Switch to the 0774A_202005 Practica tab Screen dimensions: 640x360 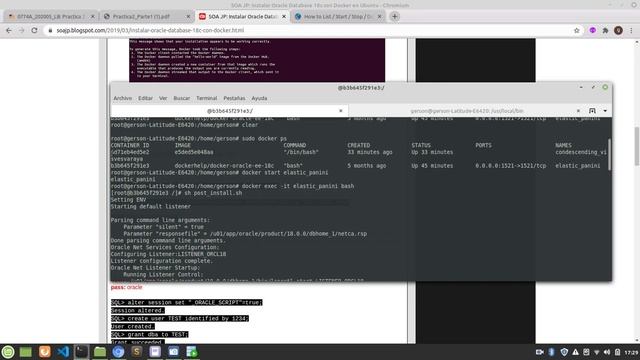(x=51, y=16)
